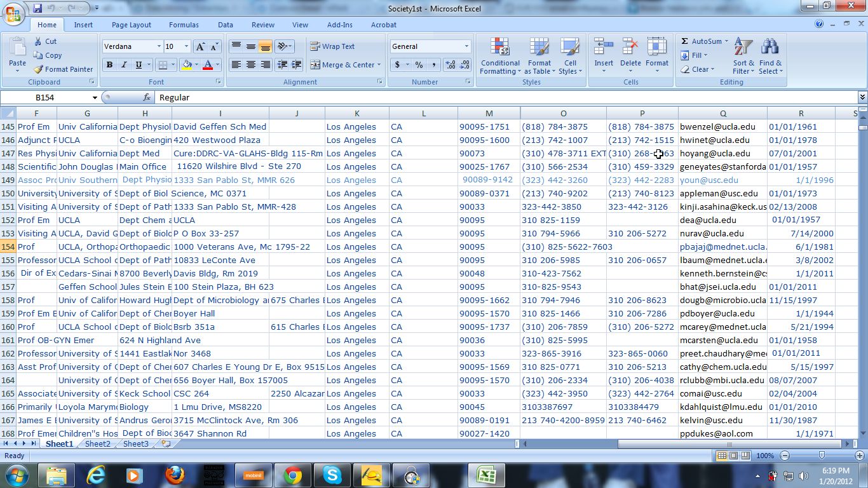Save workbook via Quick Access icon
Image resolution: width=868 pixels, height=488 pixels.
click(37, 9)
